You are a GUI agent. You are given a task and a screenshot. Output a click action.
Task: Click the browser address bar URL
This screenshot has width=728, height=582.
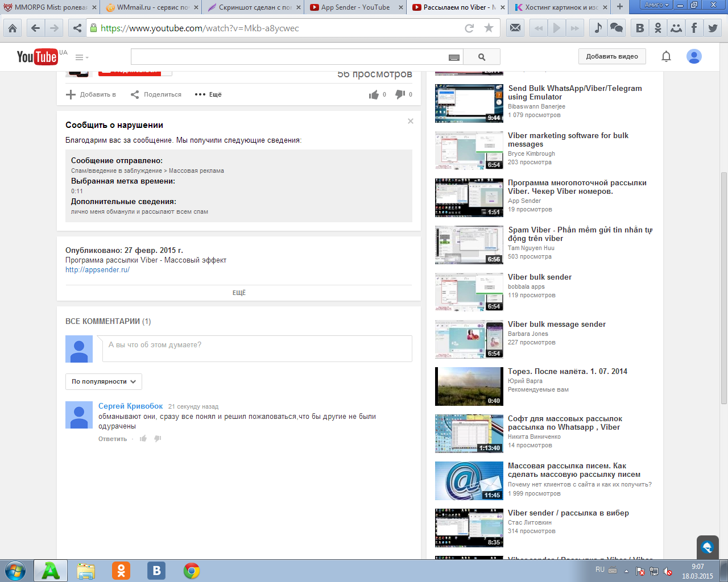[200, 28]
